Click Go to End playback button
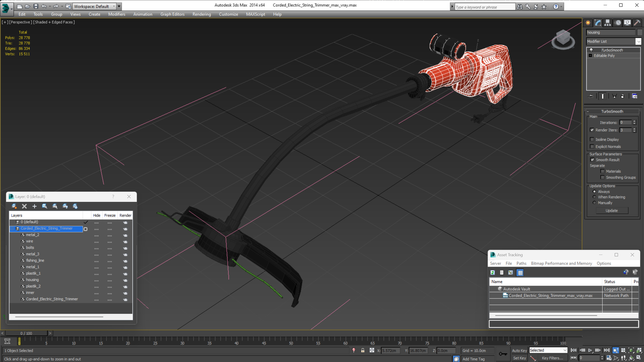This screenshot has height=362, width=644. point(607,350)
